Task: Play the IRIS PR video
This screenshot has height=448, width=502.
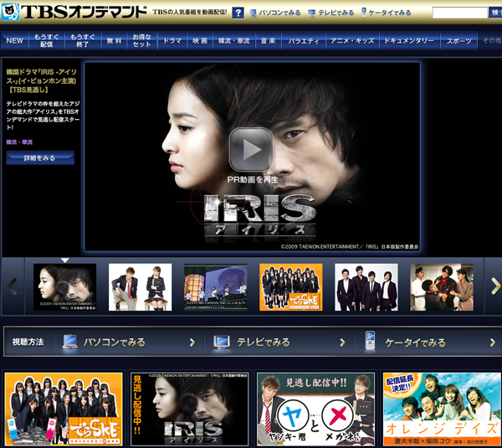Action: click(x=251, y=149)
